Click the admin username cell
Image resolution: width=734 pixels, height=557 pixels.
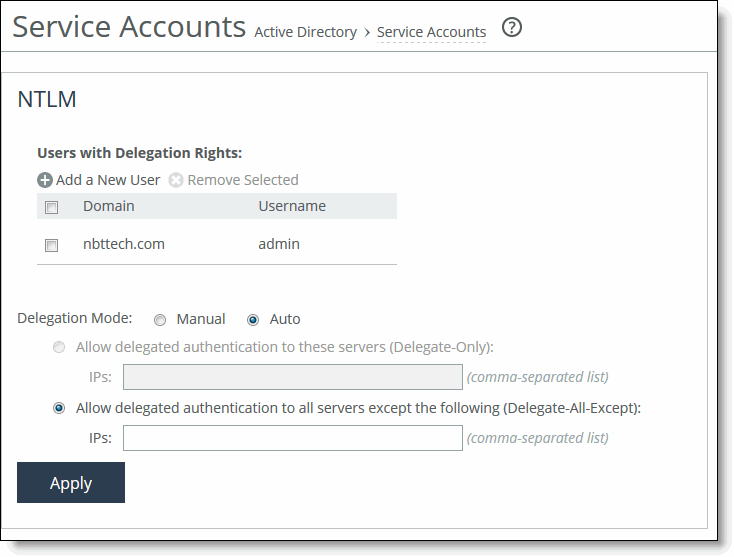click(279, 244)
